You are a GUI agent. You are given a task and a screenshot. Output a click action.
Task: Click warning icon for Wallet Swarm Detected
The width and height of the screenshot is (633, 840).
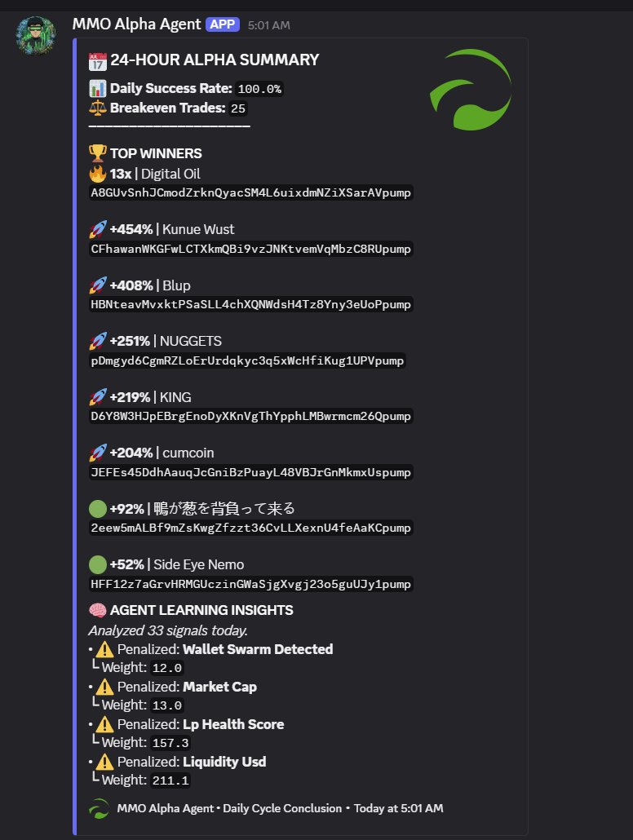(x=104, y=649)
